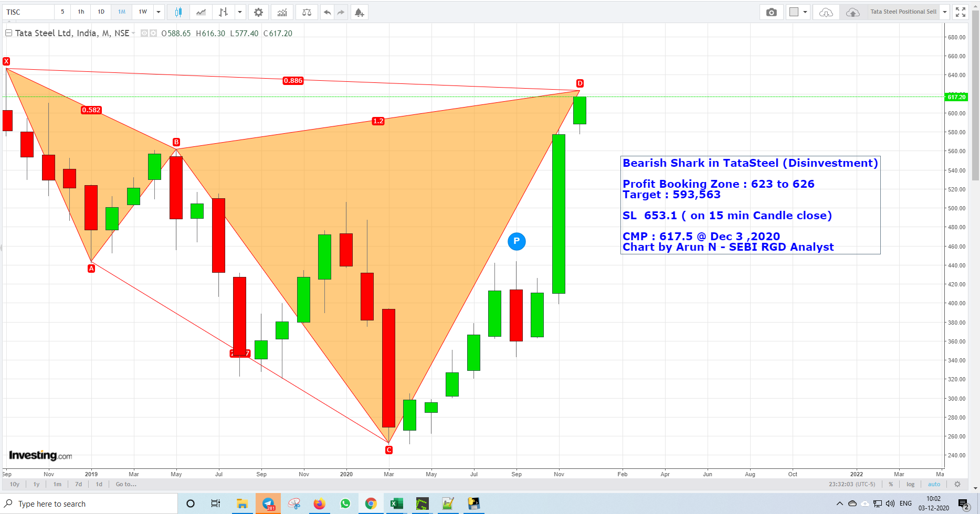Open the bar style dropdown arrow
The image size is (980, 514).
point(240,12)
